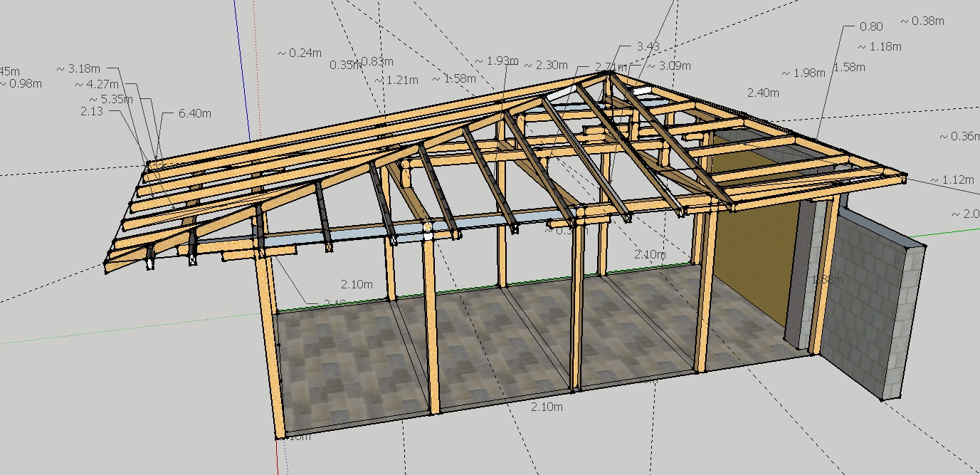Screen dimensions: 980x475
Task: Click the 2.10m dimension below the floor edge
Action: pyautogui.click(x=547, y=407)
